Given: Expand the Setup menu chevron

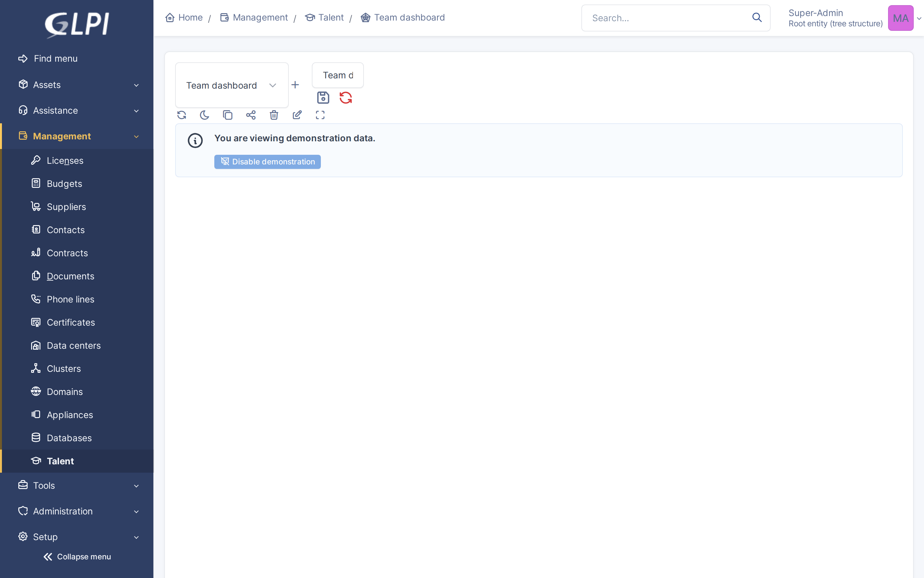Looking at the screenshot, I should 136,537.
